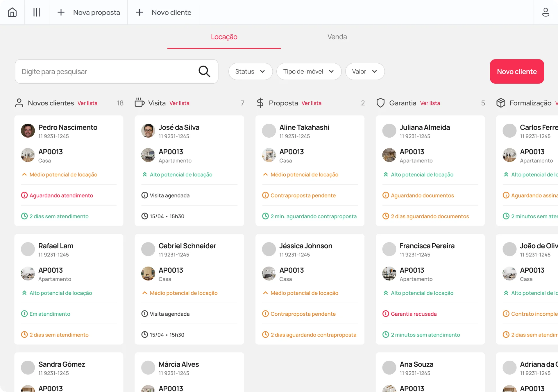Expand the Status filter dropdown
The width and height of the screenshot is (558, 392).
pyautogui.click(x=250, y=71)
